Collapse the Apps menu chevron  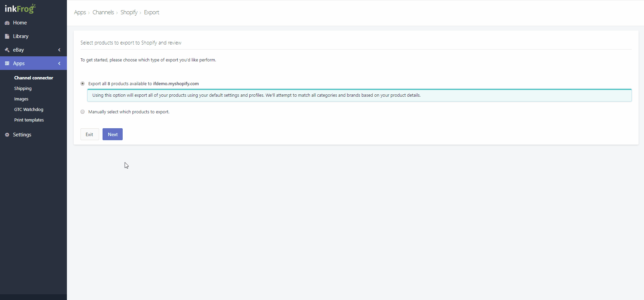59,63
